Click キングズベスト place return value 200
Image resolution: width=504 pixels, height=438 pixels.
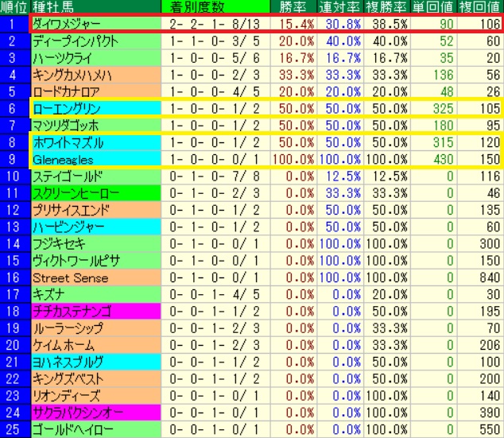(490, 379)
